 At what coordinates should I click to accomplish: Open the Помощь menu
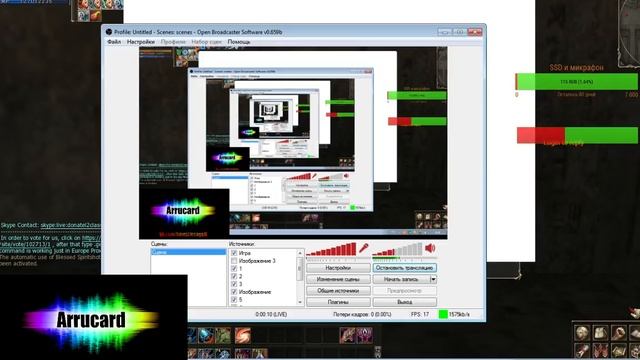239,42
